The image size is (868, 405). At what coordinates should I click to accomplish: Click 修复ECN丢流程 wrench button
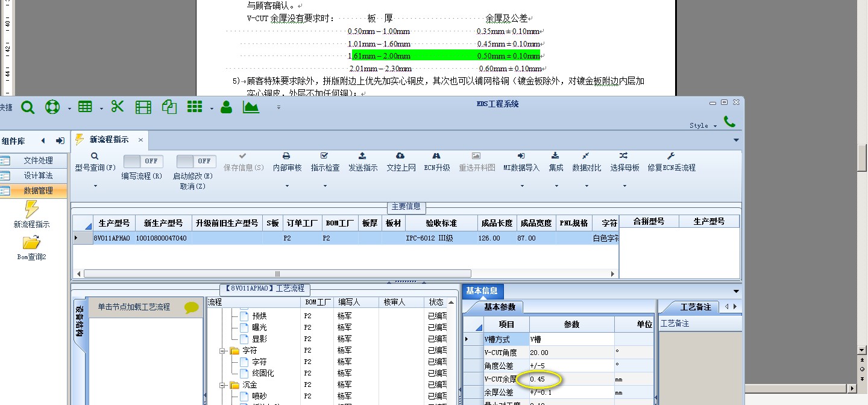tap(671, 162)
